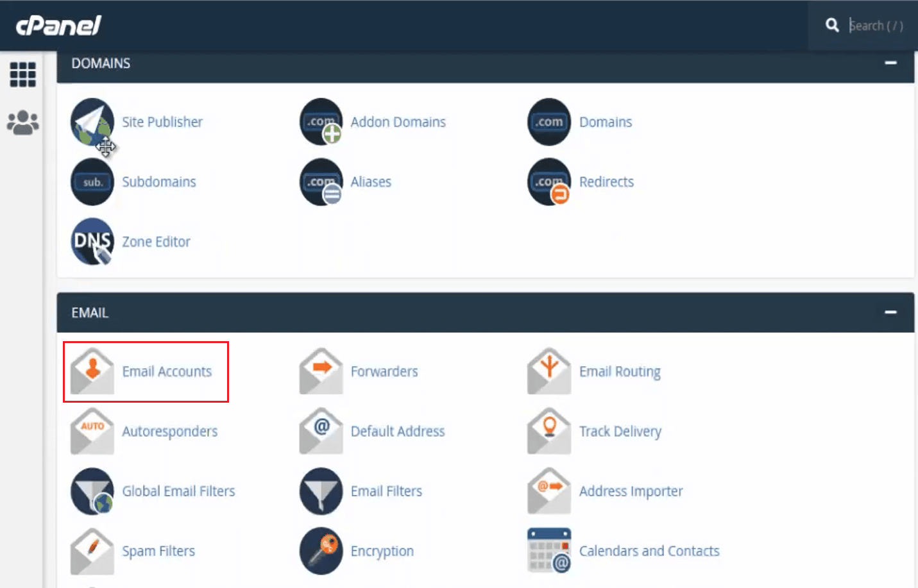
Task: Click the Spam Filters icon
Action: click(x=92, y=551)
